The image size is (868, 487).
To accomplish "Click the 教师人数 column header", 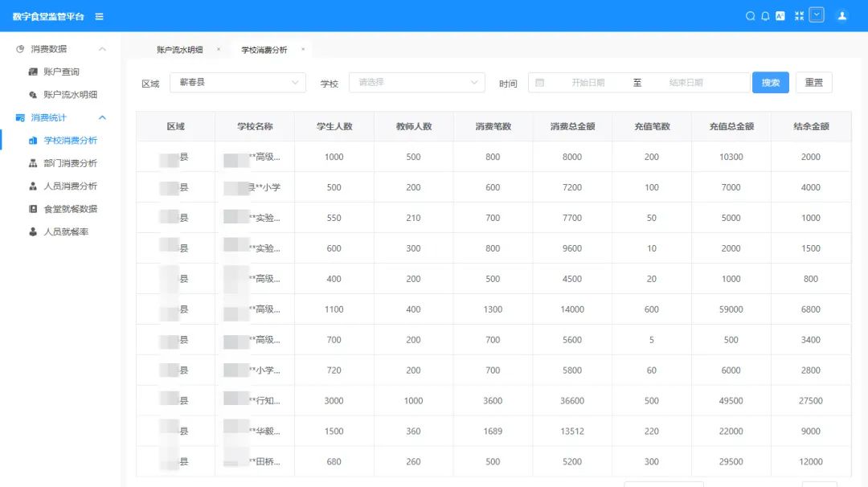I will point(414,126).
